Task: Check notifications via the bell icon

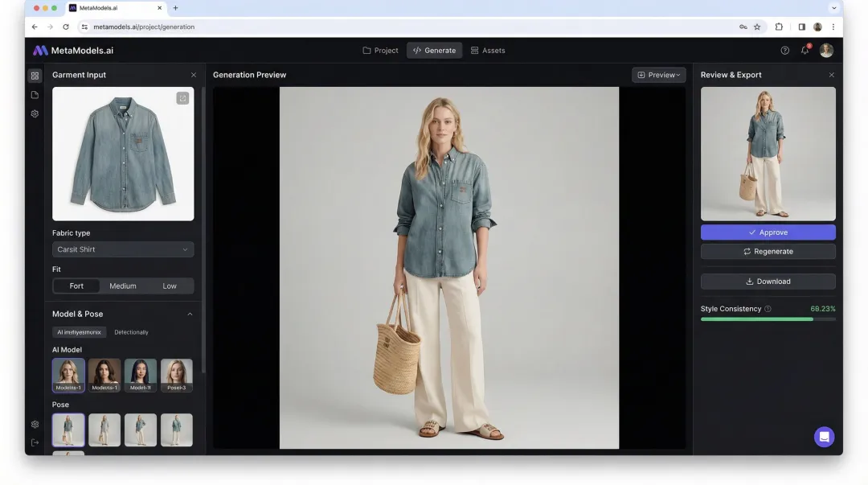Action: (x=805, y=50)
